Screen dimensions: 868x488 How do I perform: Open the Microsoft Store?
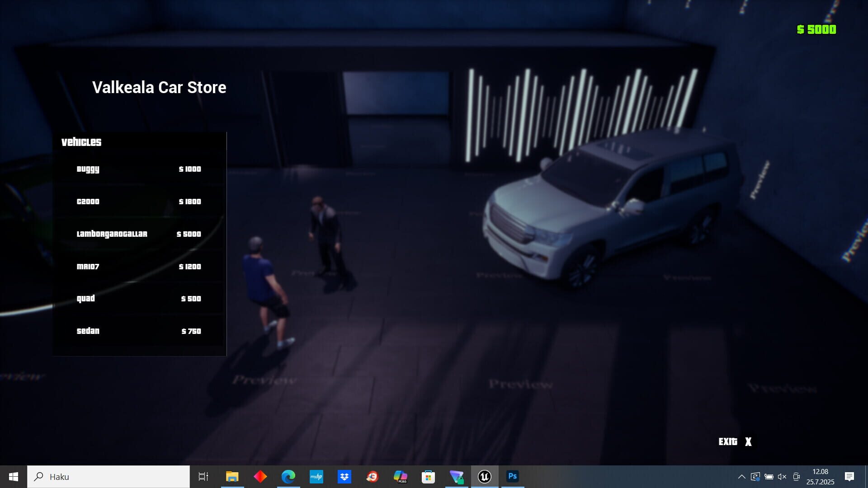[x=428, y=476]
